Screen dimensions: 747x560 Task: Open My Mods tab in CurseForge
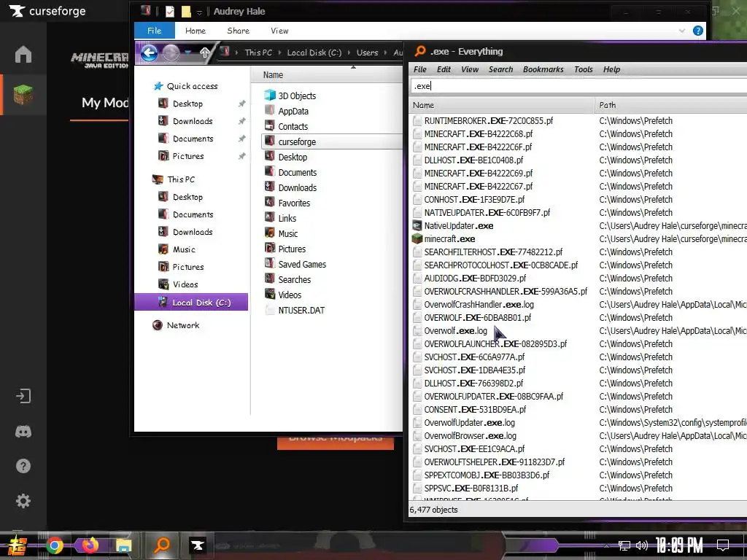[x=105, y=103]
